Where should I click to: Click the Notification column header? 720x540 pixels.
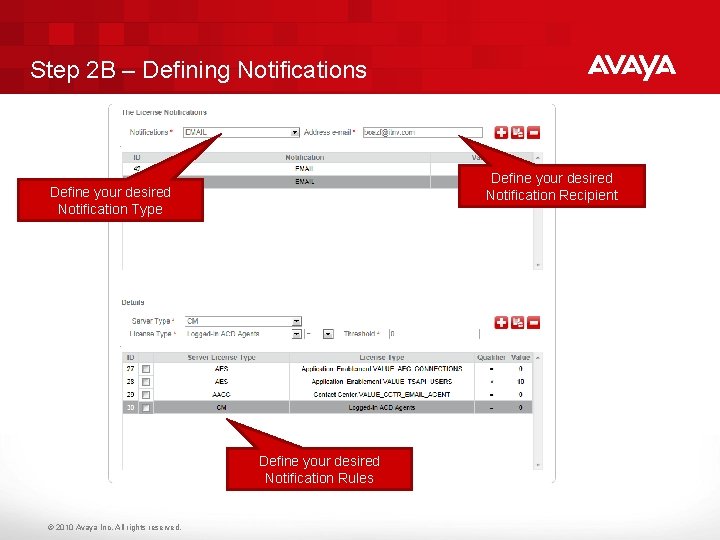coord(304,158)
